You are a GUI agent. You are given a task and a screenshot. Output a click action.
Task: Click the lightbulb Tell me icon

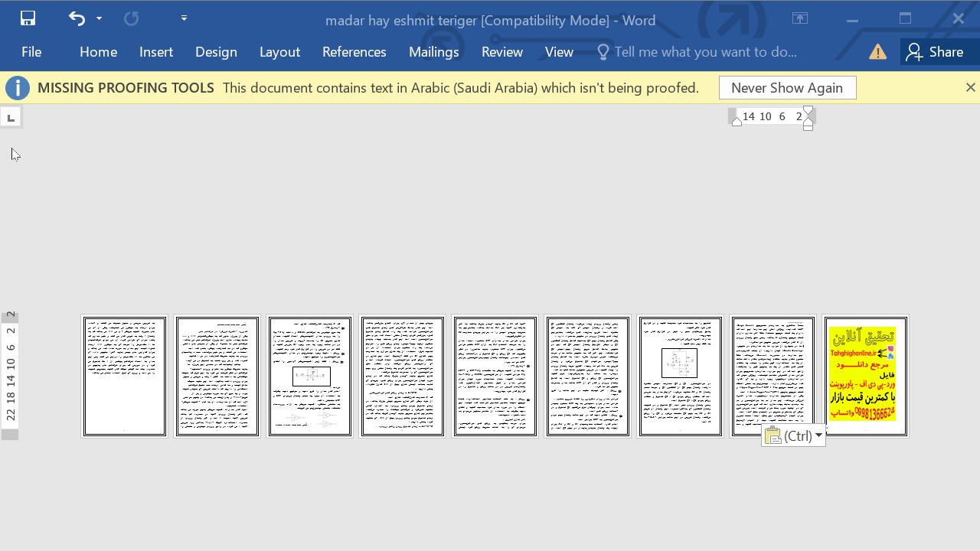coord(603,52)
